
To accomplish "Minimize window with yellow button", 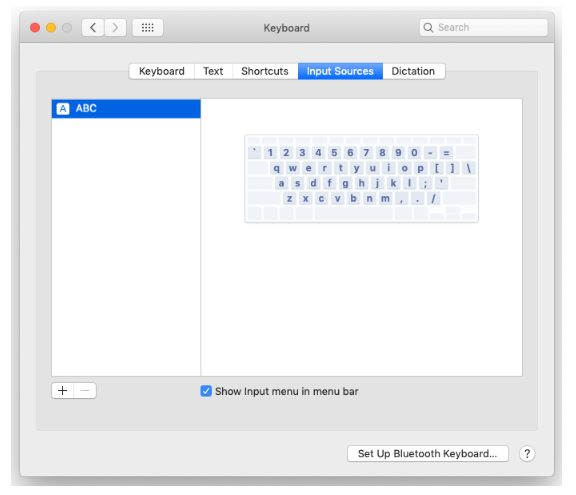I will click(x=51, y=28).
